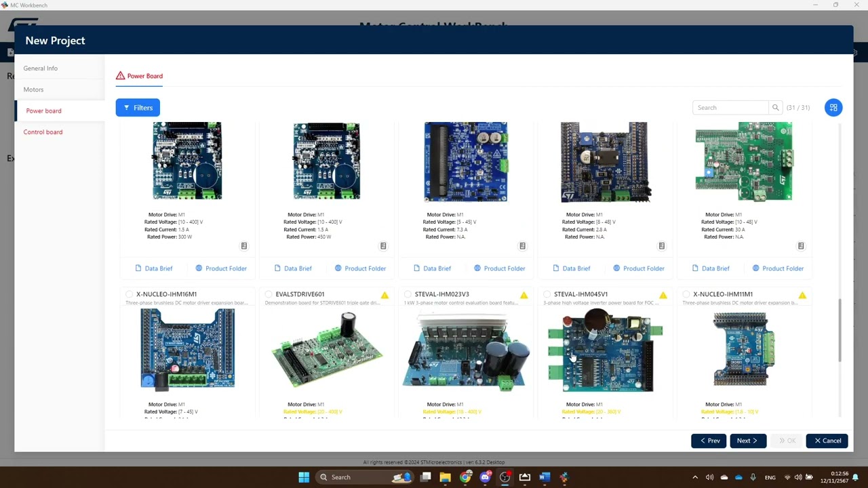Click the Task View taskbar icon

click(x=425, y=477)
